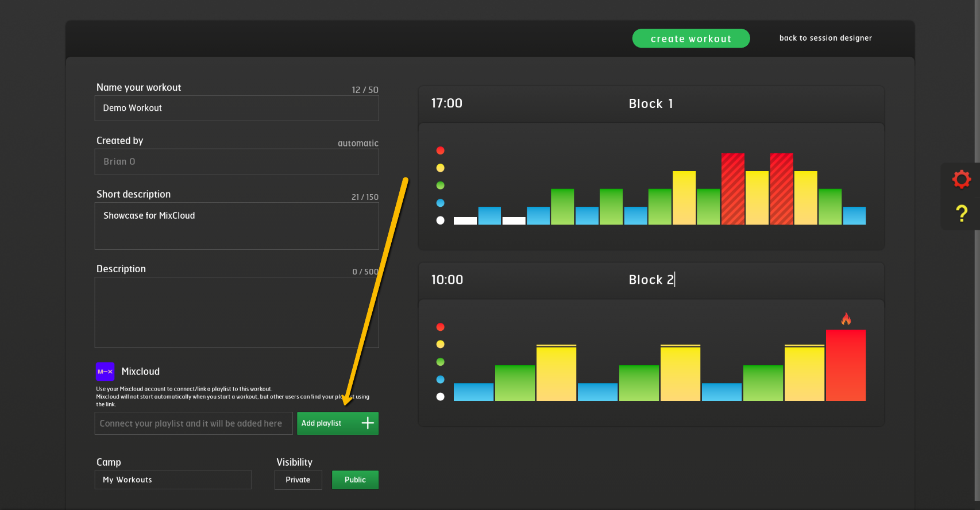This screenshot has width=980, height=510.
Task: Click the Name your workout field
Action: pos(237,108)
